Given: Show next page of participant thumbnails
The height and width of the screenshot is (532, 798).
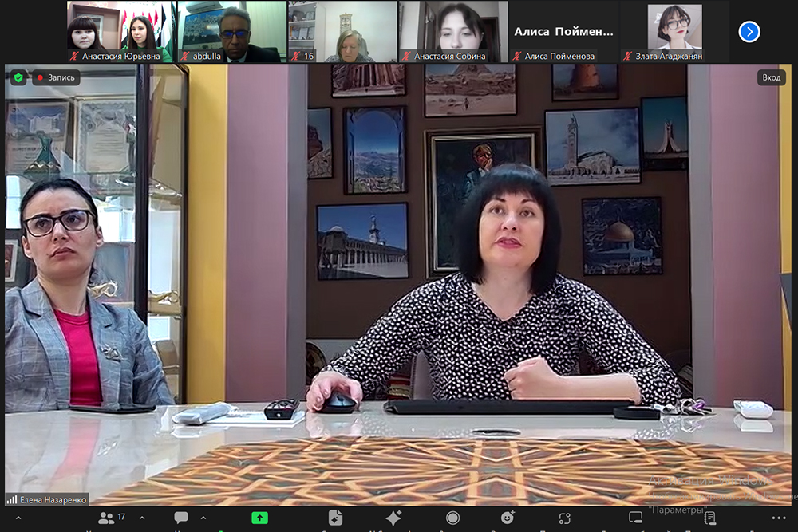Looking at the screenshot, I should (x=749, y=32).
